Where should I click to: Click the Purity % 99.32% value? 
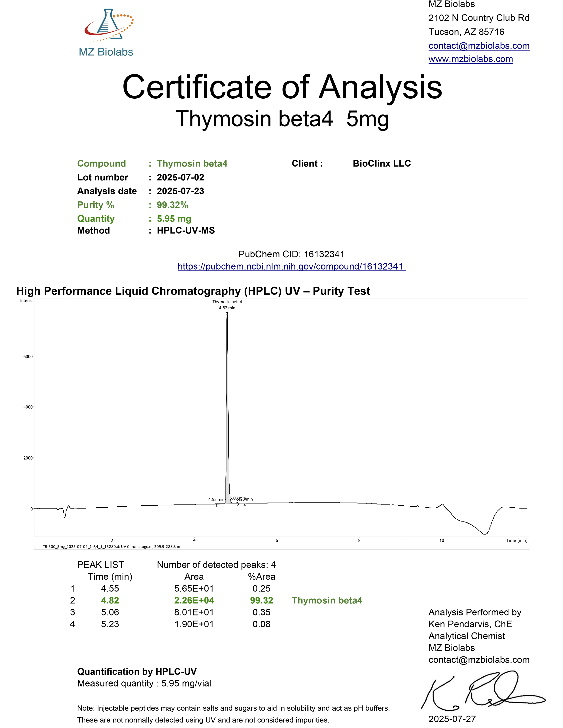click(172, 205)
